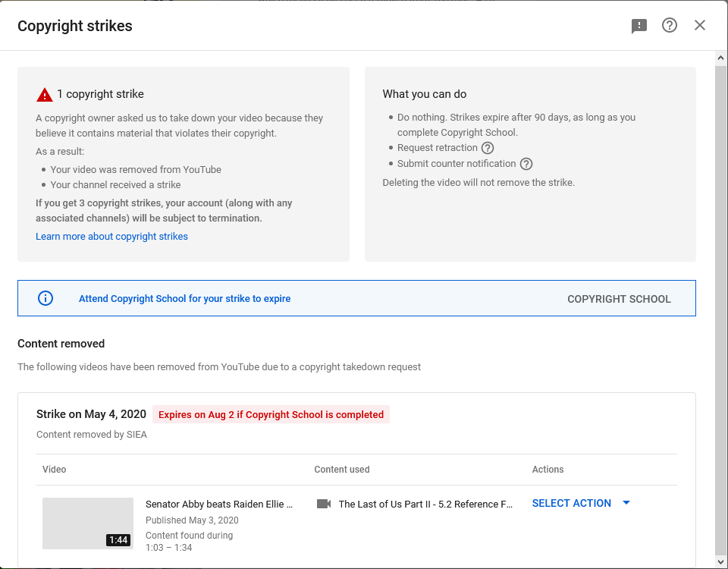This screenshot has width=728, height=569.
Task: Click the info icon in Copyright School banner
Action: point(45,298)
